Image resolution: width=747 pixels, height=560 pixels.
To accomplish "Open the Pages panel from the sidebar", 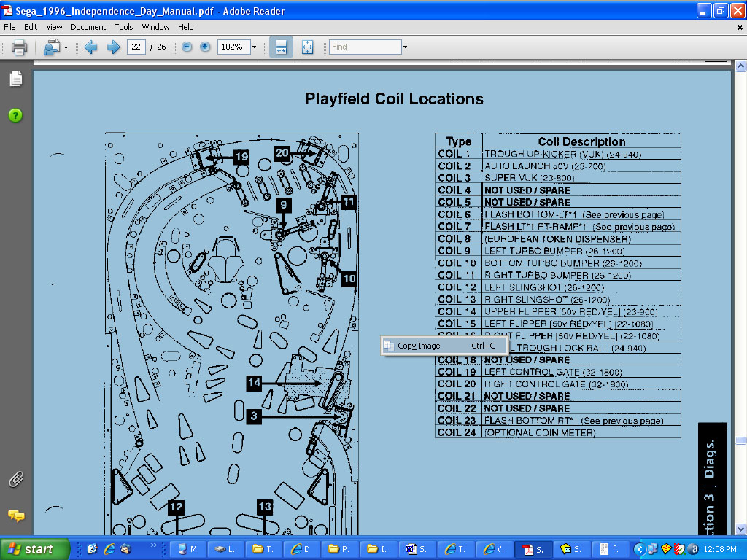I will [15, 79].
